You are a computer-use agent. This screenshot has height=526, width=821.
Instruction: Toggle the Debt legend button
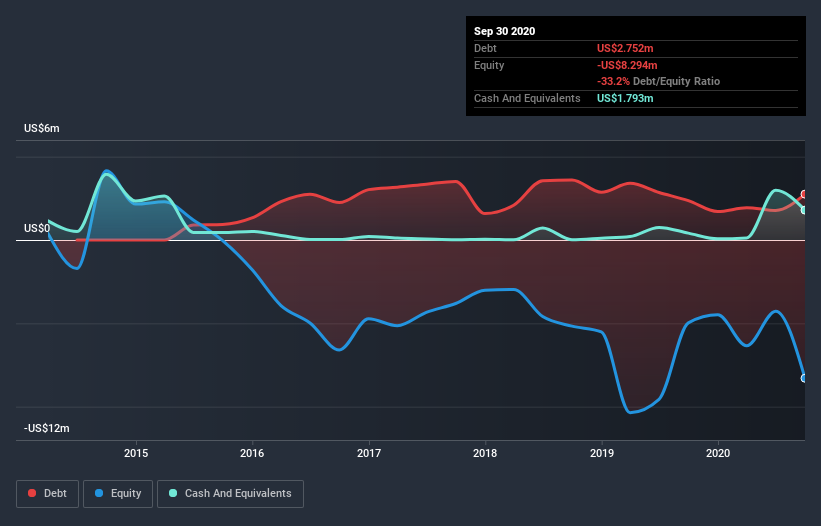pos(48,494)
